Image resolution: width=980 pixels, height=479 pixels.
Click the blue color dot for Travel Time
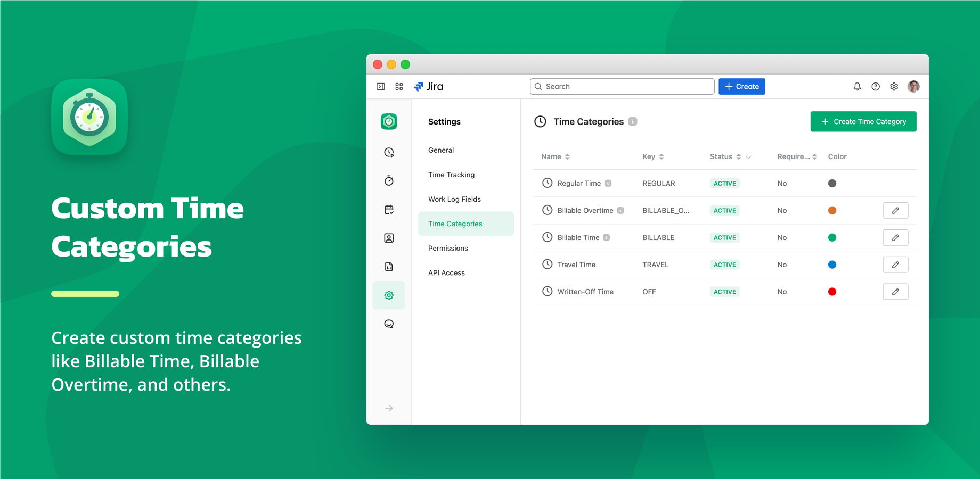[x=832, y=265]
